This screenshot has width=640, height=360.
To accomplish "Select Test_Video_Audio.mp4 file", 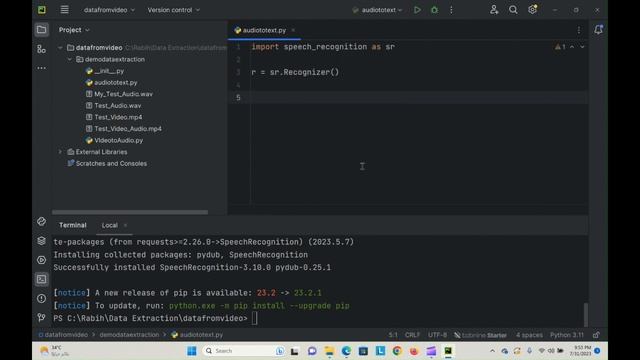I will click(x=124, y=129).
